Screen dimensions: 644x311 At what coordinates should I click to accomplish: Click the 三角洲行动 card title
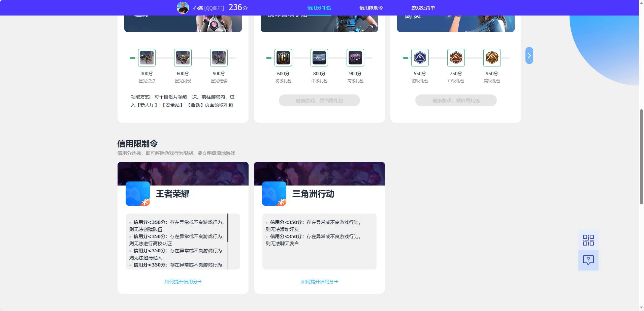click(x=313, y=194)
